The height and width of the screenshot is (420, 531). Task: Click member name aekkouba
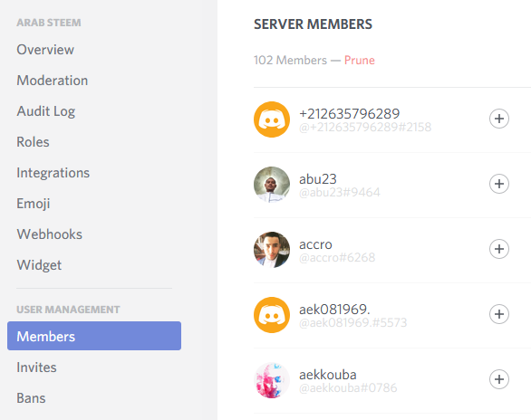[328, 375]
